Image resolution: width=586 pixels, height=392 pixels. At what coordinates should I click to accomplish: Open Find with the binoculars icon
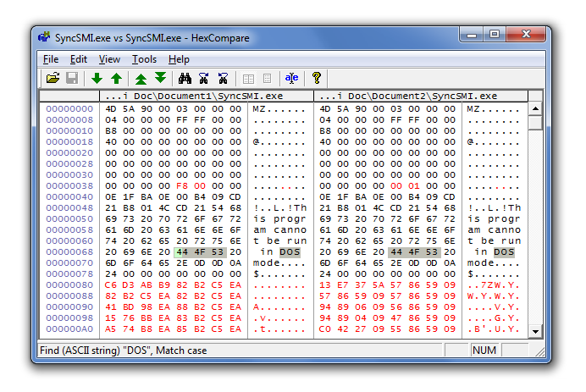pyautogui.click(x=185, y=79)
